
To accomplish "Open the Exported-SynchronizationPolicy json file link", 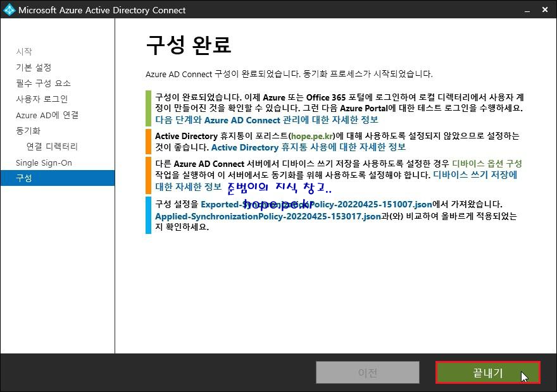I will 316,204.
